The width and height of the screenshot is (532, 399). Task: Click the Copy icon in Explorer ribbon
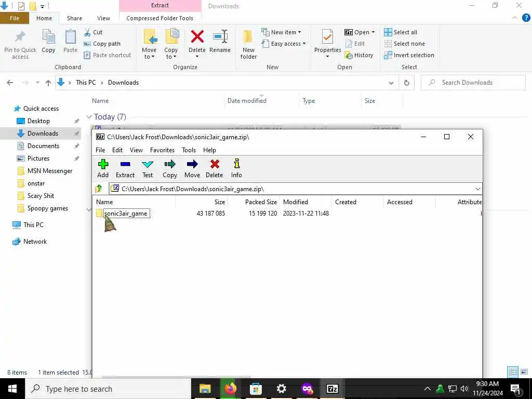pos(48,42)
